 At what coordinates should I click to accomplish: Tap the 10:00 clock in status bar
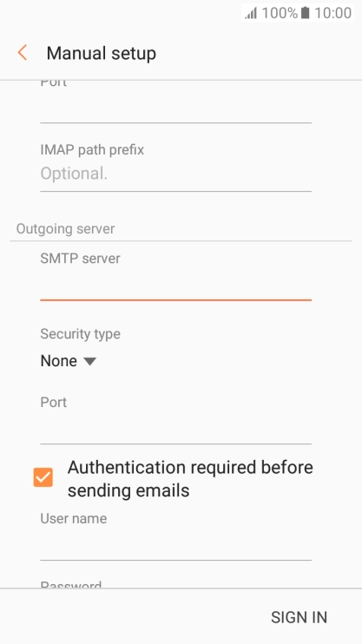[332, 13]
